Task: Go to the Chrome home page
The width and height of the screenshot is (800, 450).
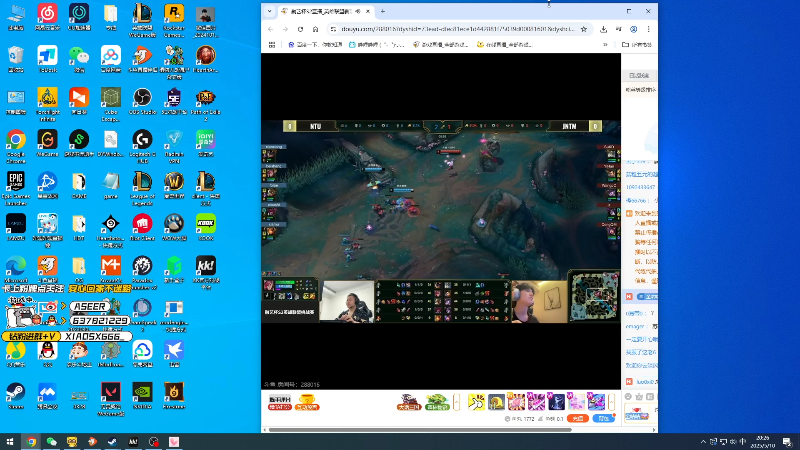Action: pyautogui.click(x=315, y=29)
